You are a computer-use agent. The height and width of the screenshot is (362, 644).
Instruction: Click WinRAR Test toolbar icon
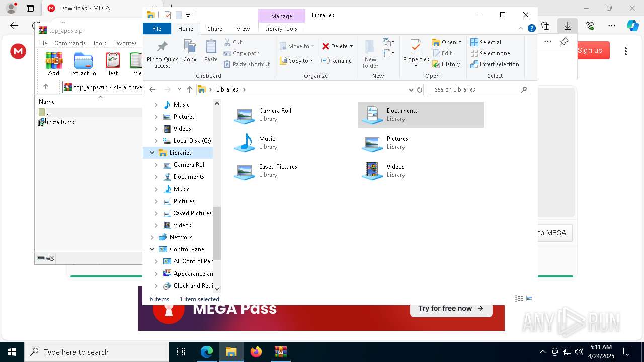113,64
